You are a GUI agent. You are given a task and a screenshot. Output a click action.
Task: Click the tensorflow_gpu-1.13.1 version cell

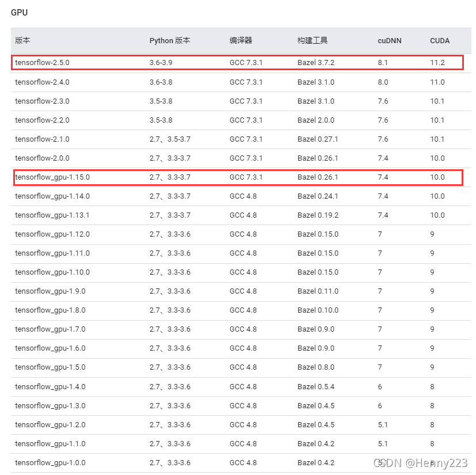click(52, 215)
